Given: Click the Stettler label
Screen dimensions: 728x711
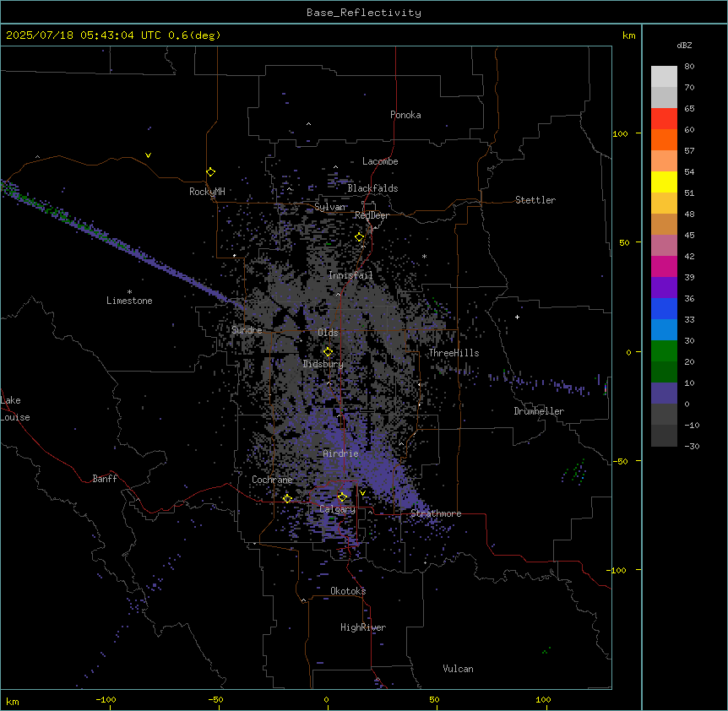Looking at the screenshot, I should pyautogui.click(x=535, y=200).
